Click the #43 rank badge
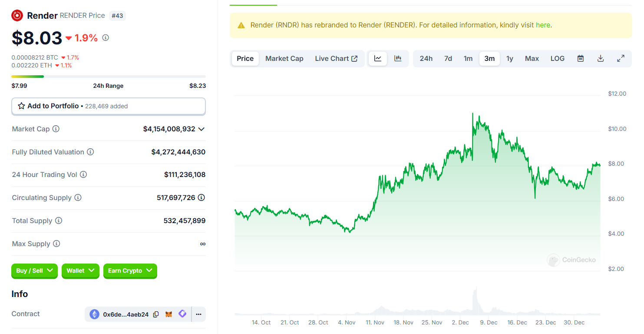644x334 pixels. (x=117, y=16)
